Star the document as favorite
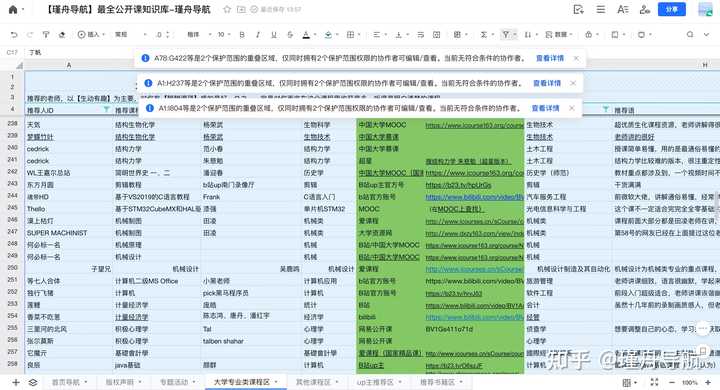Viewport: 720px width, 390px height. (x=227, y=9)
